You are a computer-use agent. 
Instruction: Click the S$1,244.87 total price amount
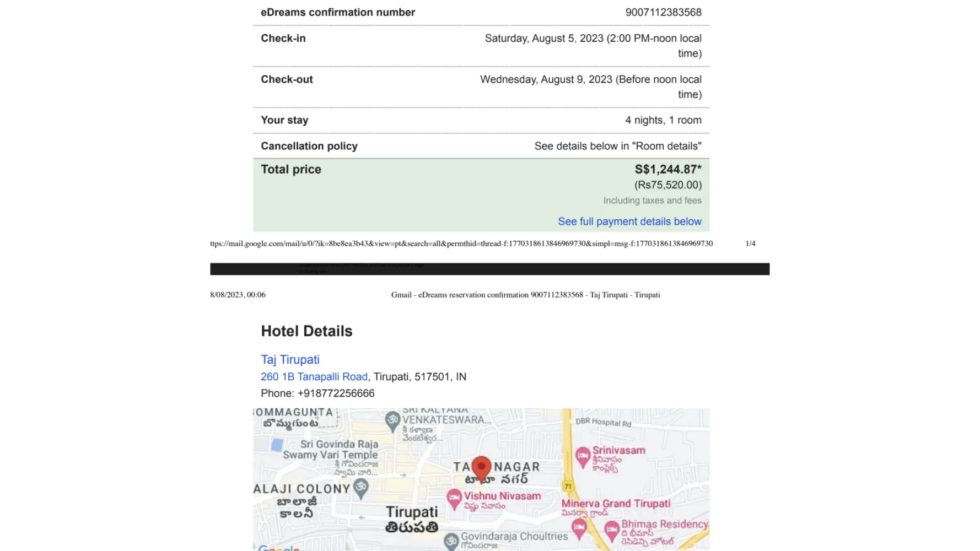(668, 170)
